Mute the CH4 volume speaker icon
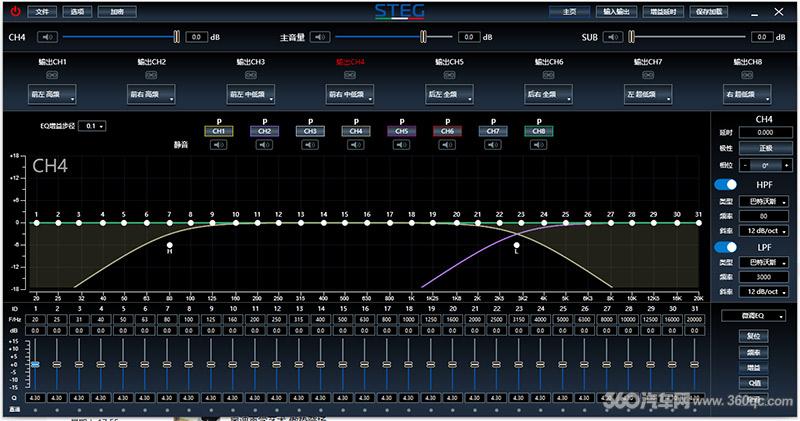The image size is (800, 421). click(x=48, y=37)
